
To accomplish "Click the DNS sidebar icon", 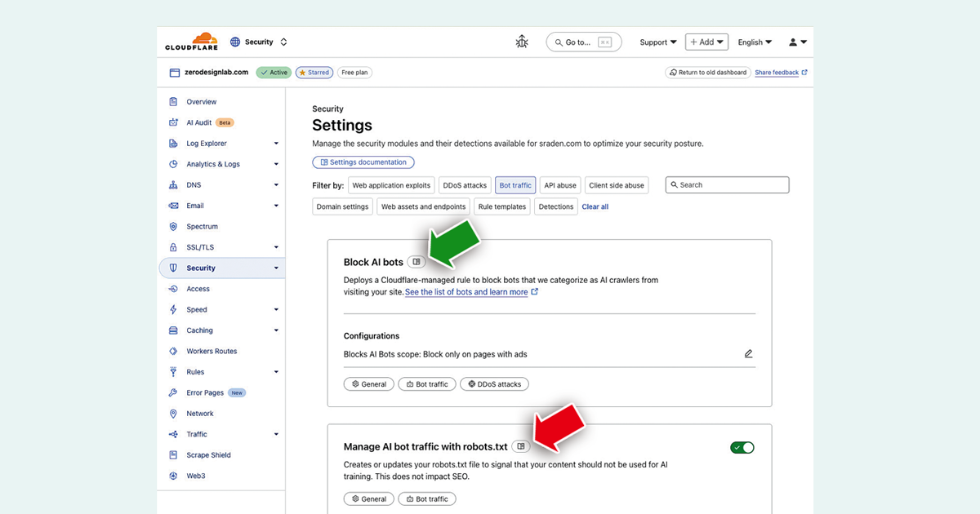I will 173,185.
